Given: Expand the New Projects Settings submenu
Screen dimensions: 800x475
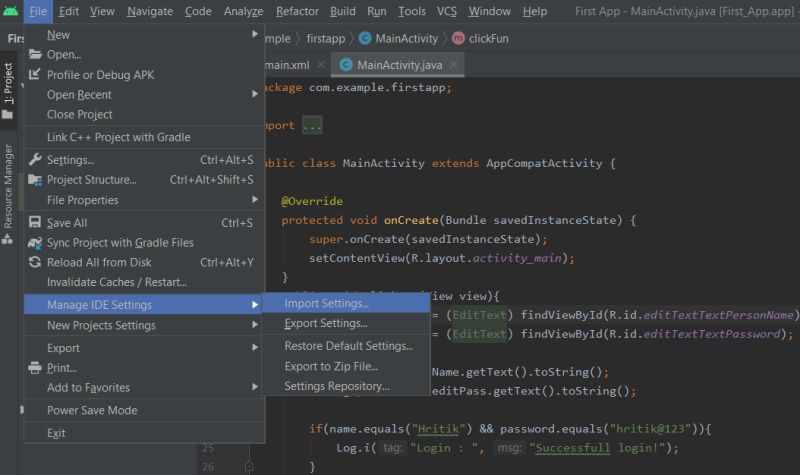Looking at the screenshot, I should [255, 324].
